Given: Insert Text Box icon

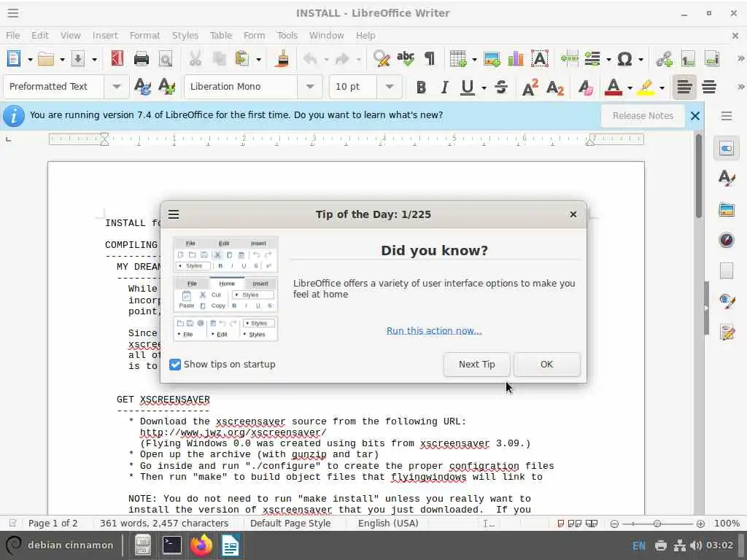Looking at the screenshot, I should (x=539, y=59).
